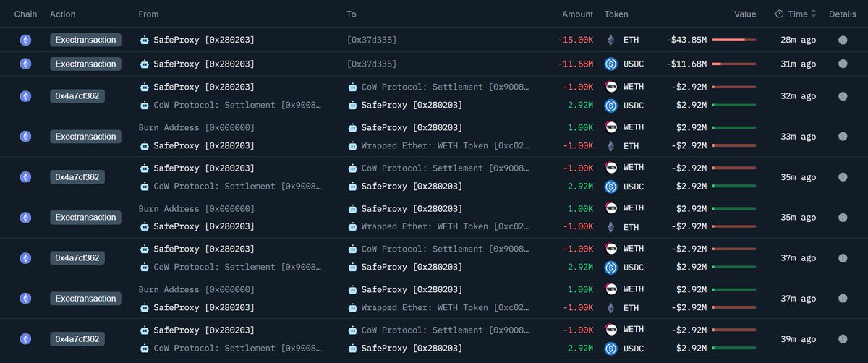The height and width of the screenshot is (363, 868).
Task: Open recipient [0x37d335] in the 28m ago row
Action: point(372,40)
